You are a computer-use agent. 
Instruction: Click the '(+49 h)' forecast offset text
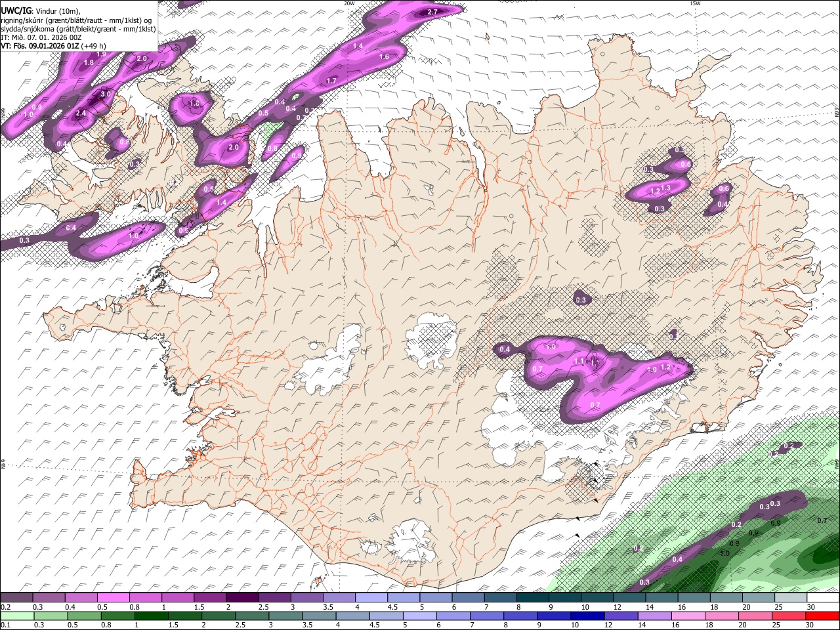[94, 46]
